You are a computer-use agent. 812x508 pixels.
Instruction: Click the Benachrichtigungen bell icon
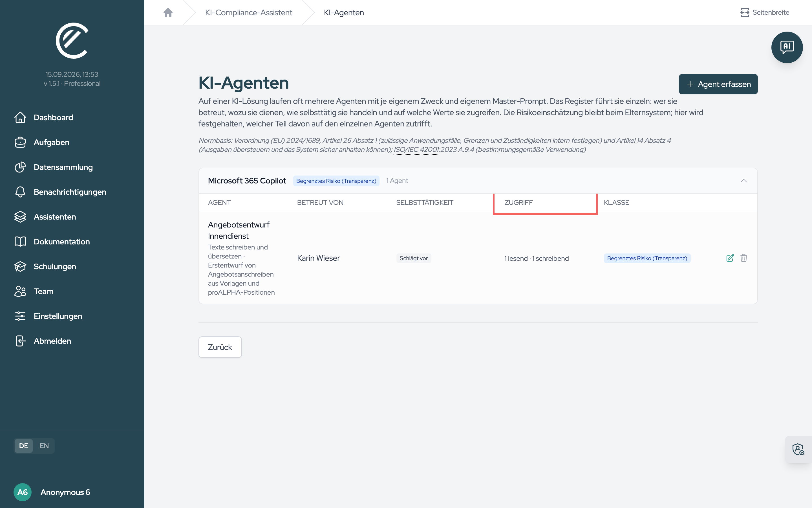click(20, 192)
